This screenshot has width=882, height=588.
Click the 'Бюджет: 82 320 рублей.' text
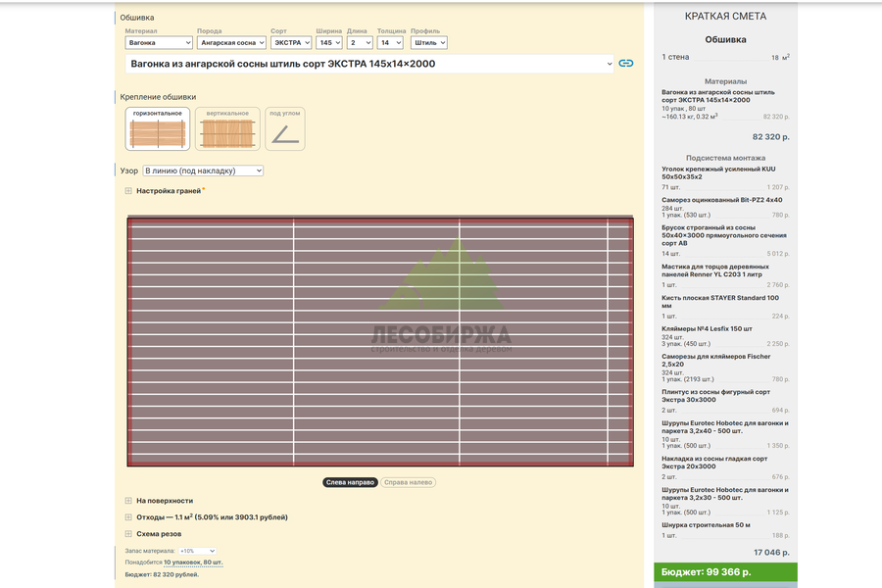(x=162, y=574)
